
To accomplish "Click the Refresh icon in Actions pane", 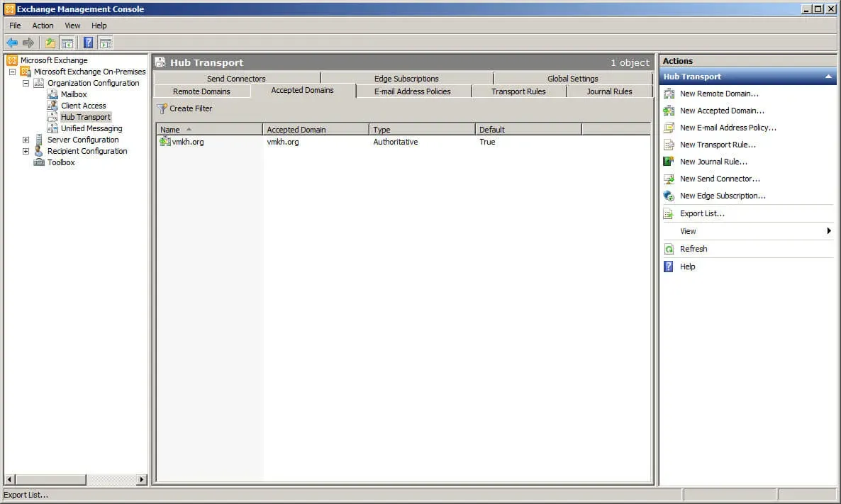I will click(669, 249).
